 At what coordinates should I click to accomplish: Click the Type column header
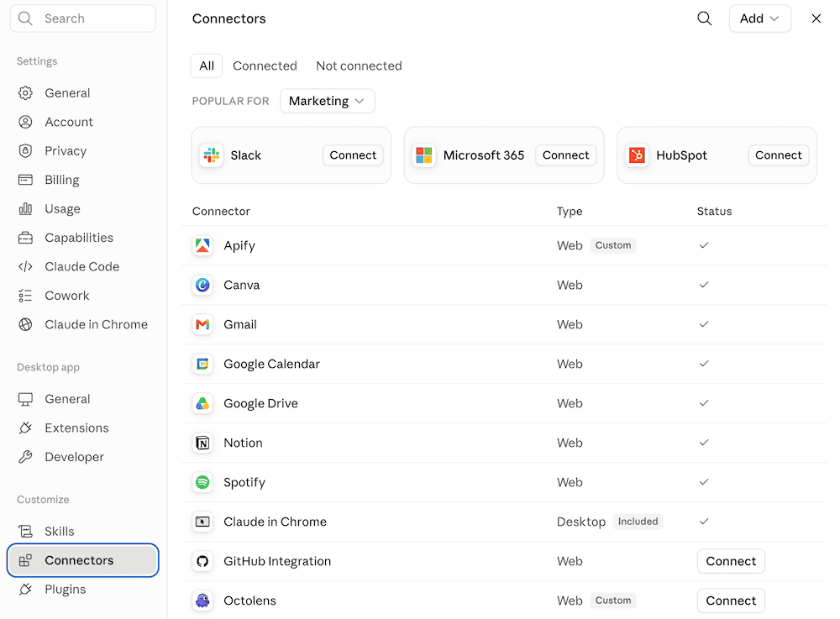pyautogui.click(x=570, y=212)
